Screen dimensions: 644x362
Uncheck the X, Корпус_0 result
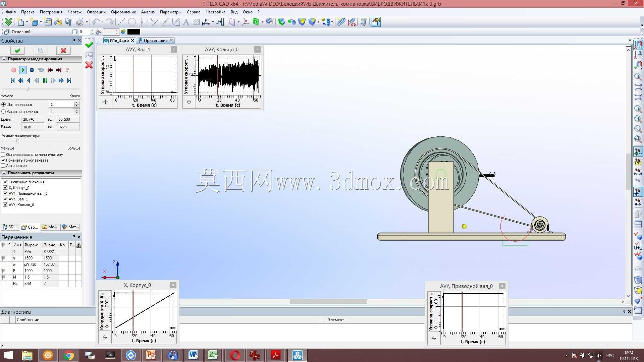coord(5,188)
